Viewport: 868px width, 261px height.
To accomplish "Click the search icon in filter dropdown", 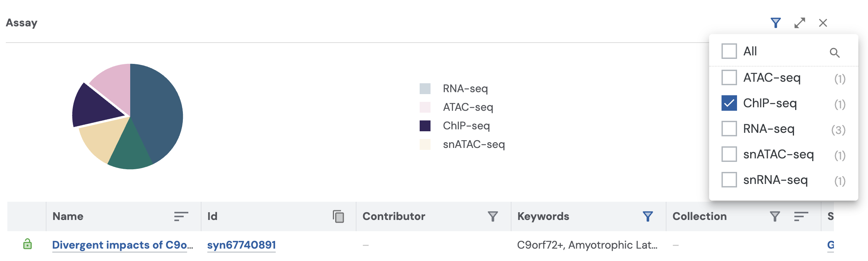I will pos(835,53).
